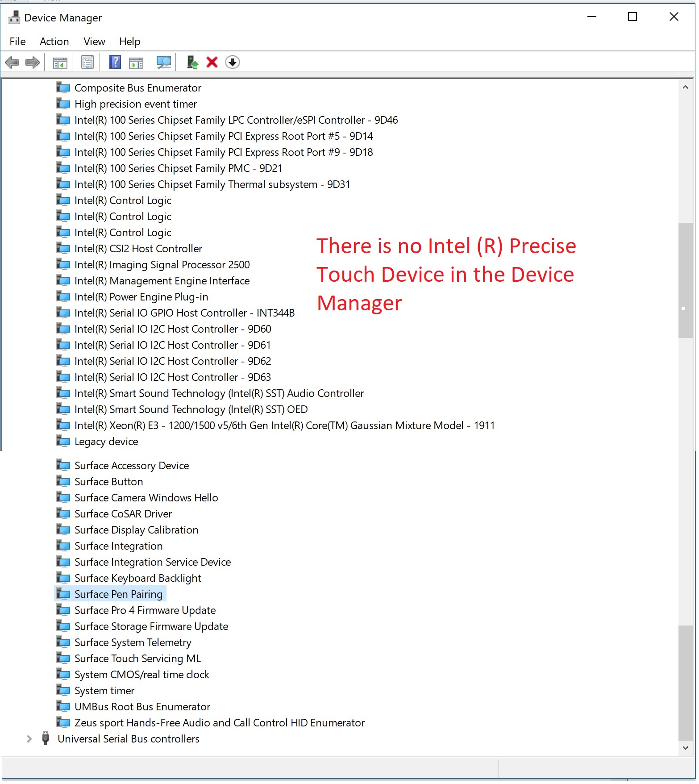This screenshot has width=699, height=784.
Task: Select Intel(R) Serial IO I2C Host Controller - 9D60
Action: (173, 329)
